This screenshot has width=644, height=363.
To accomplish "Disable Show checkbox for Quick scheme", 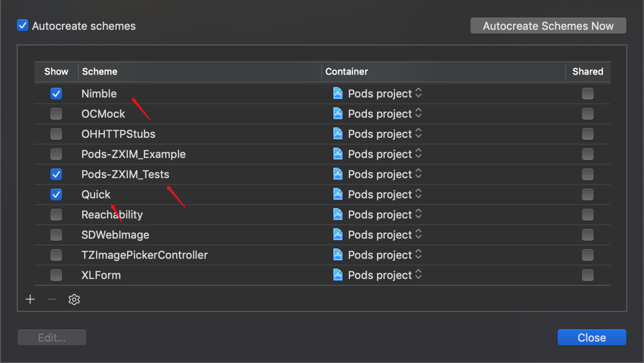I will coord(56,195).
